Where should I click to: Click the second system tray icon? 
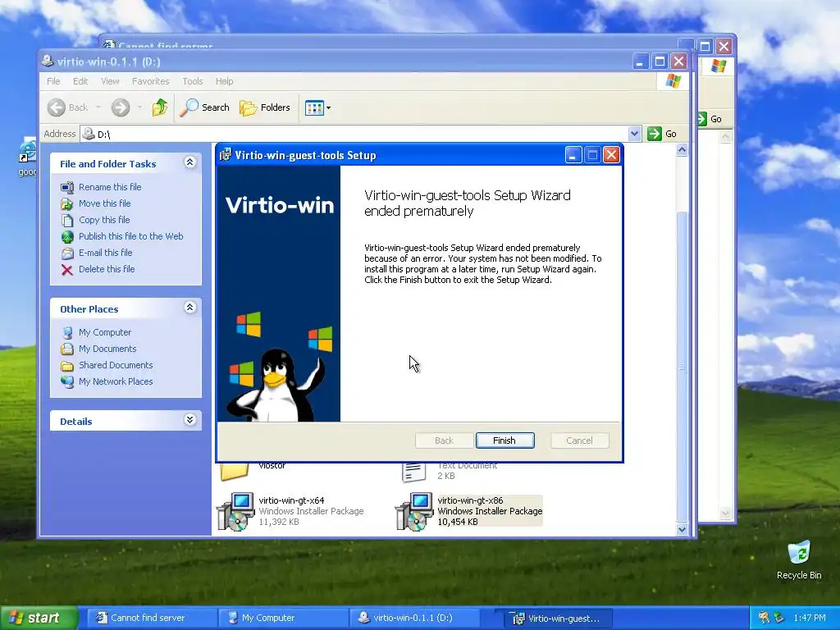[x=779, y=618]
